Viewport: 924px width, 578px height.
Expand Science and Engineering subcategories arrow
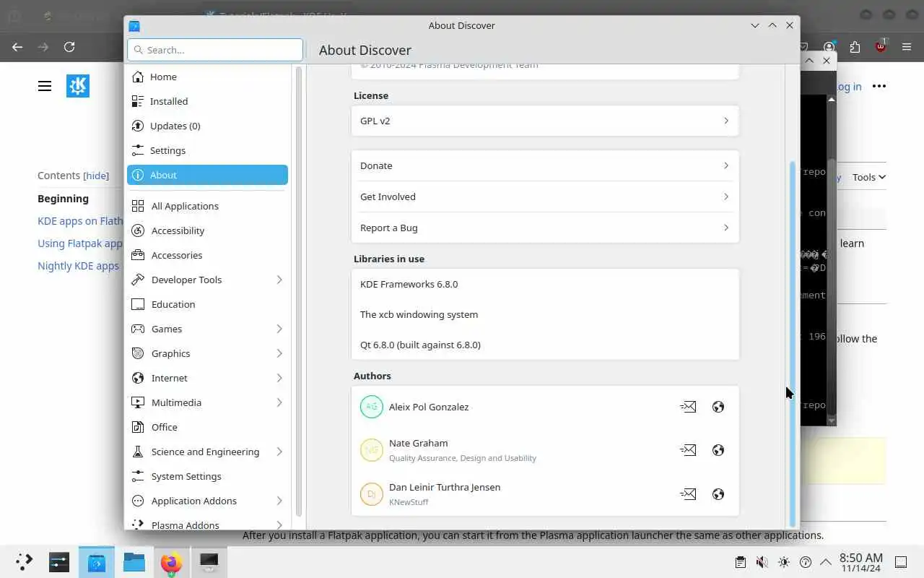[279, 452]
